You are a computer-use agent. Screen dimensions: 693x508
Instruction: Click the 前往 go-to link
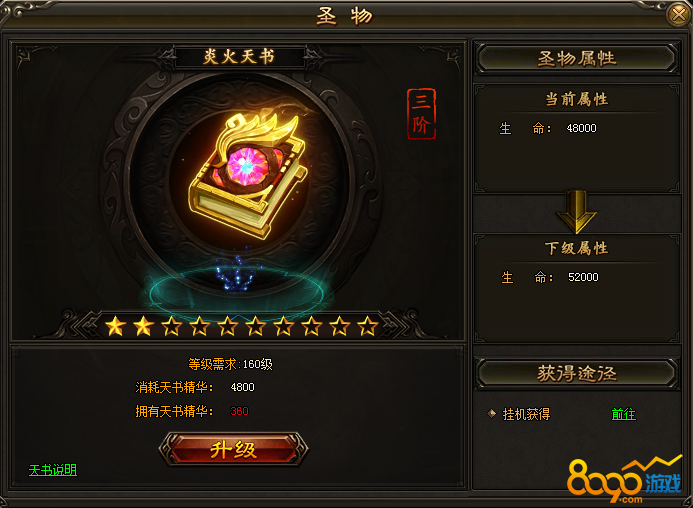[x=624, y=414]
